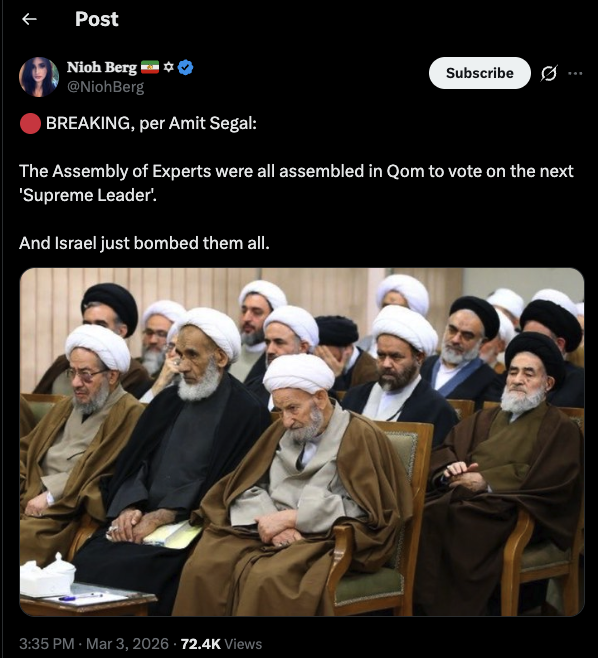Open the three-dot more options menu
The image size is (598, 658).
575,73
